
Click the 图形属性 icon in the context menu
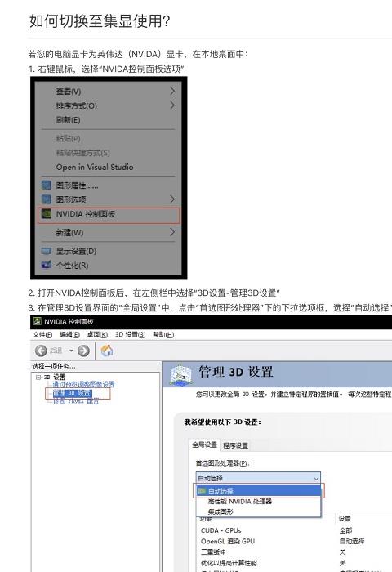click(47, 185)
